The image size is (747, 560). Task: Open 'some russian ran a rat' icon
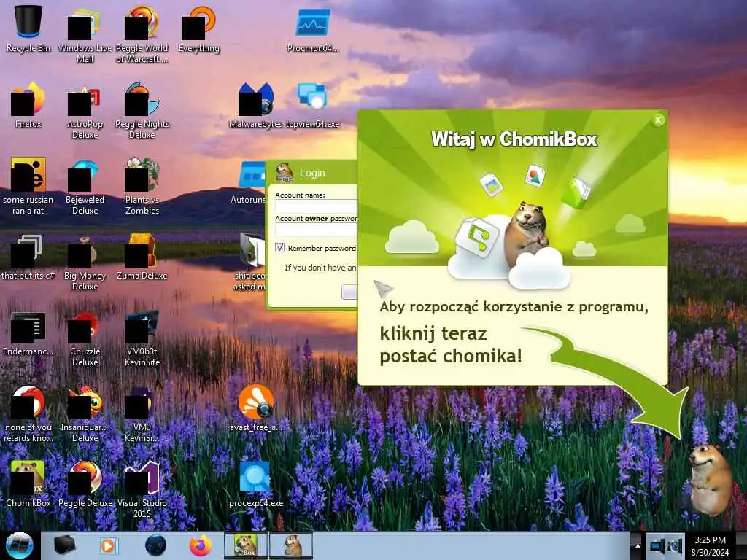pyautogui.click(x=28, y=186)
